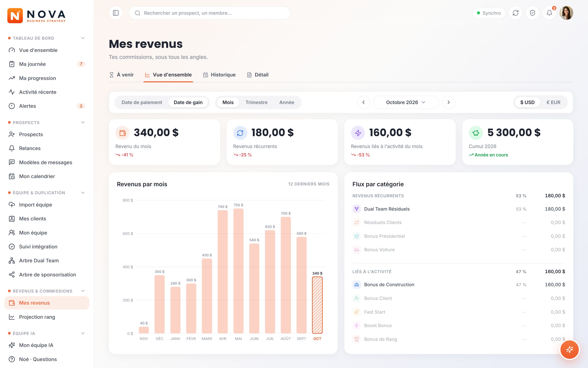
Task: Click the refresh sync icon
Action: (515, 13)
